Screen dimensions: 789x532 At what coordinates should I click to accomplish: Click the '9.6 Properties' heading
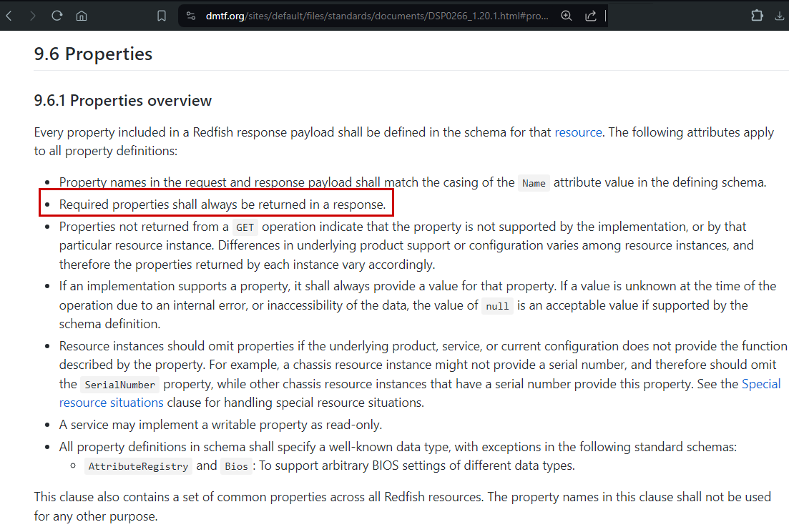click(93, 54)
